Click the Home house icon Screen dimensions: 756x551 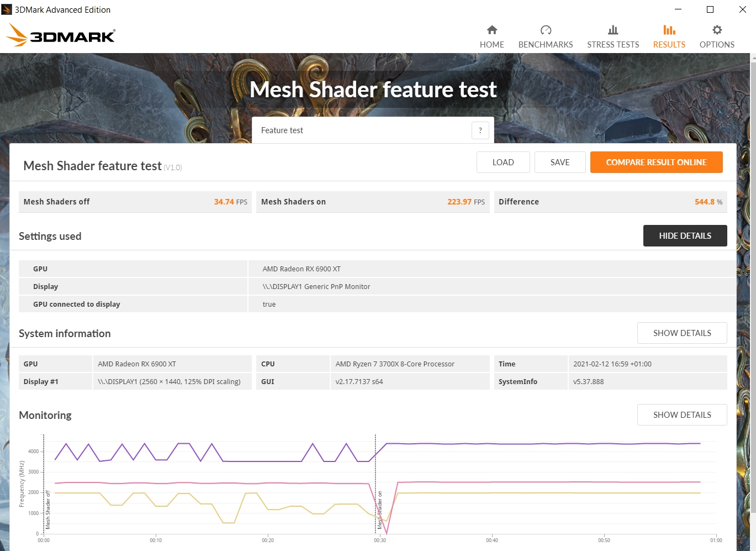491,30
